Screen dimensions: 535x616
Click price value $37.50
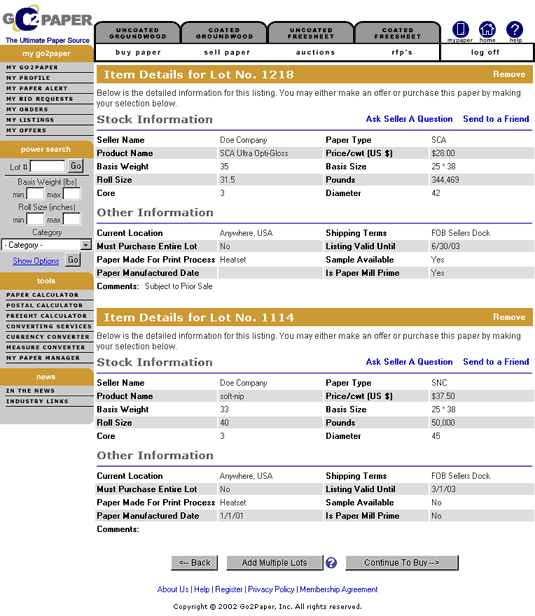point(443,396)
